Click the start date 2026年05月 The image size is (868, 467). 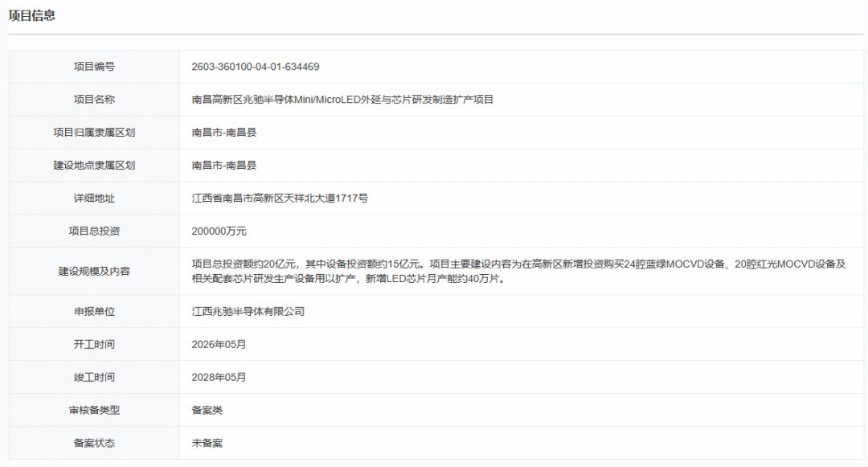point(219,344)
